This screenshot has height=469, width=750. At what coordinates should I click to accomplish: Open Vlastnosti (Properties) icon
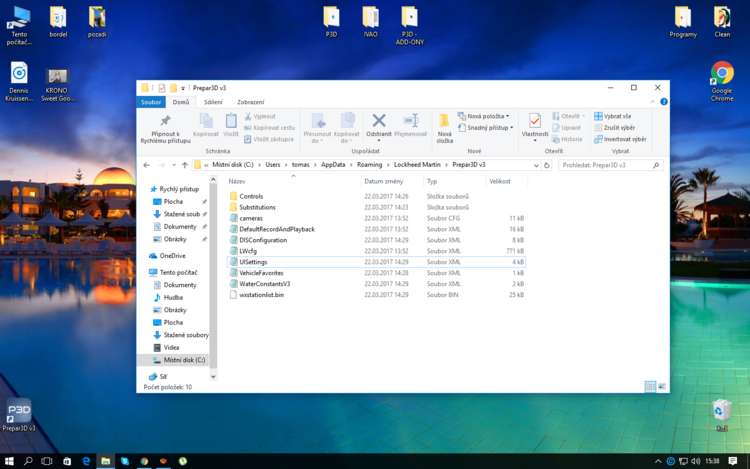(x=535, y=120)
